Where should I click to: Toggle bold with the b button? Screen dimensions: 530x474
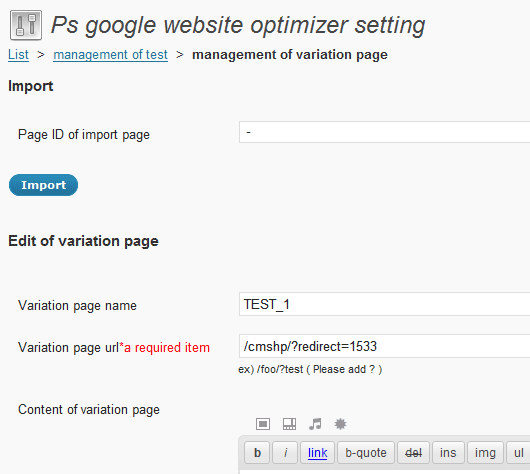point(257,452)
